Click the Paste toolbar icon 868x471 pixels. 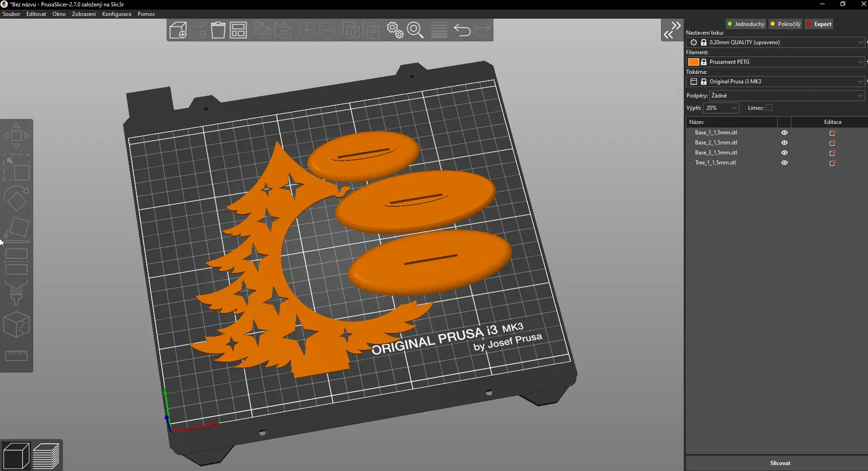click(x=283, y=30)
